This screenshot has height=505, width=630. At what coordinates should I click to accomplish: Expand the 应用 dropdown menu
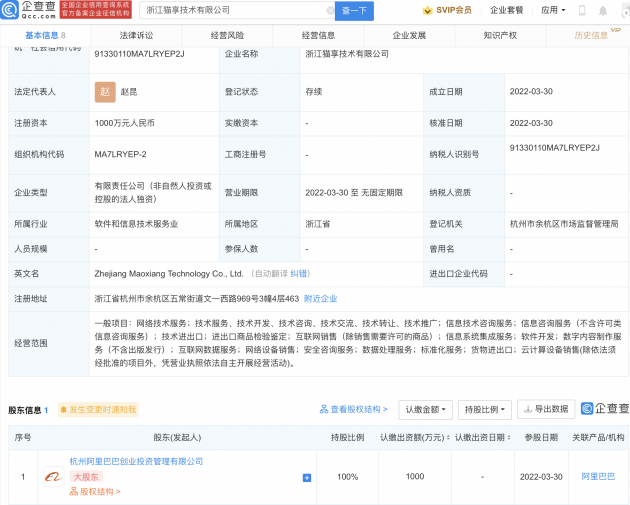(553, 10)
